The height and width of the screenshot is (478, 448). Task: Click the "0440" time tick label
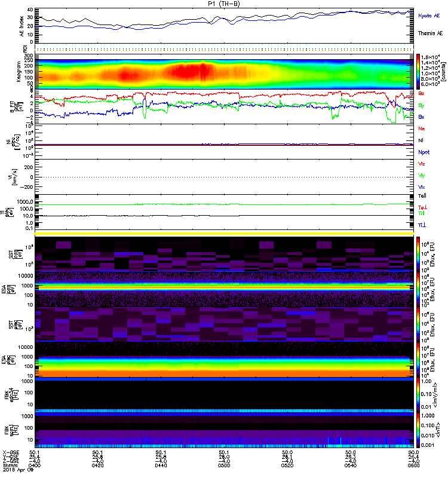(x=161, y=465)
